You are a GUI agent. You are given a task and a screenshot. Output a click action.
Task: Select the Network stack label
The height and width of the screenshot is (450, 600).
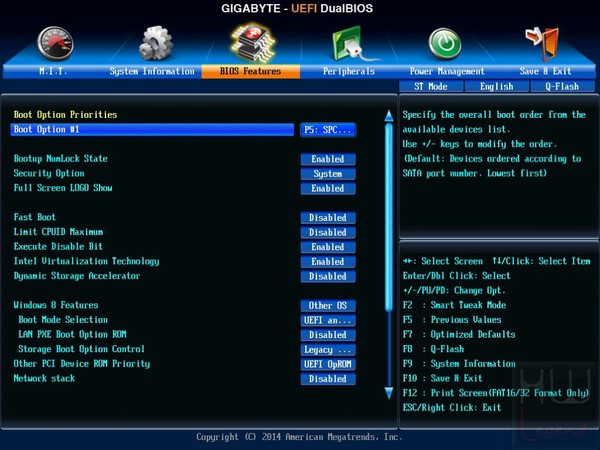pos(44,378)
